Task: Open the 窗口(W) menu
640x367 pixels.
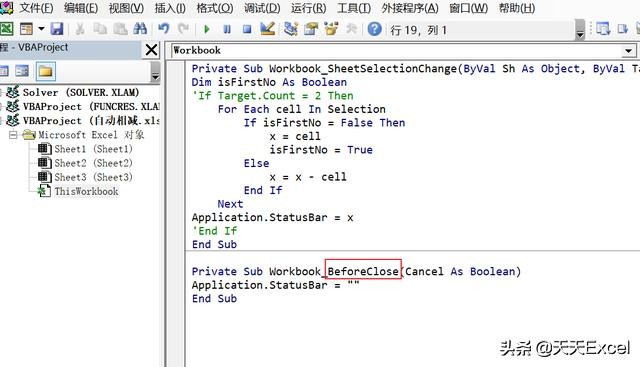Action: [469, 8]
